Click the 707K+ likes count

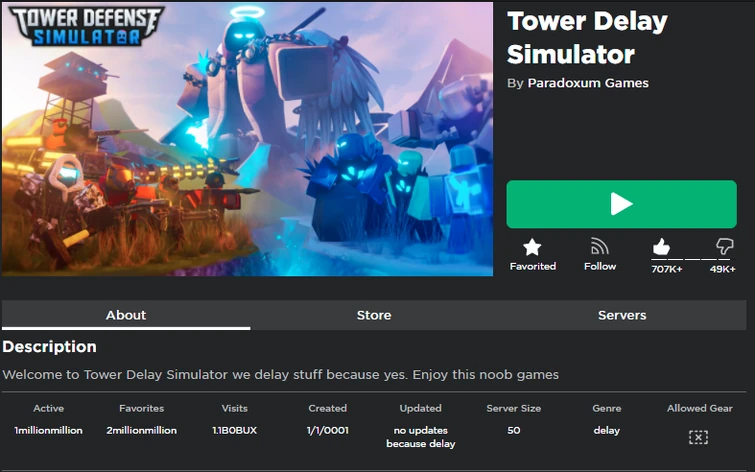point(667,269)
